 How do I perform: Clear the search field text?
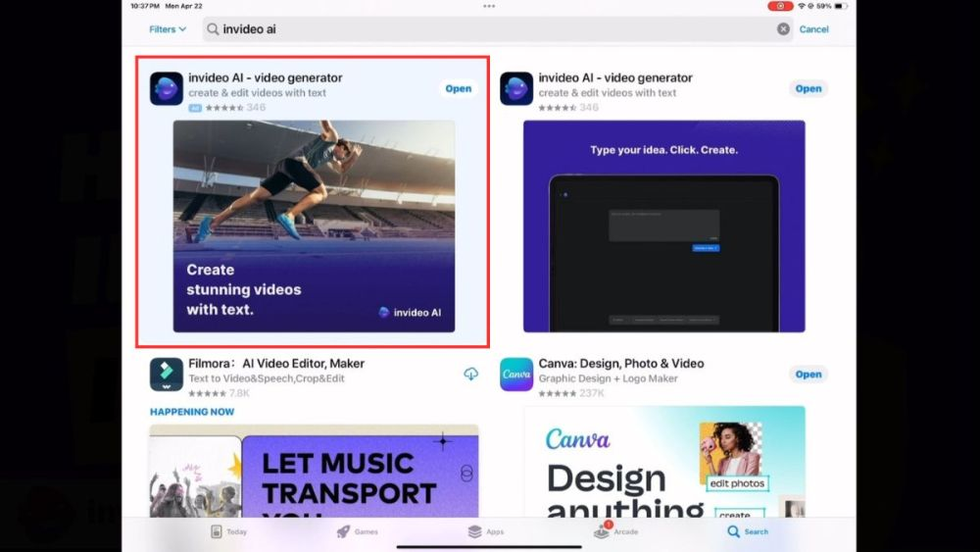(x=783, y=29)
